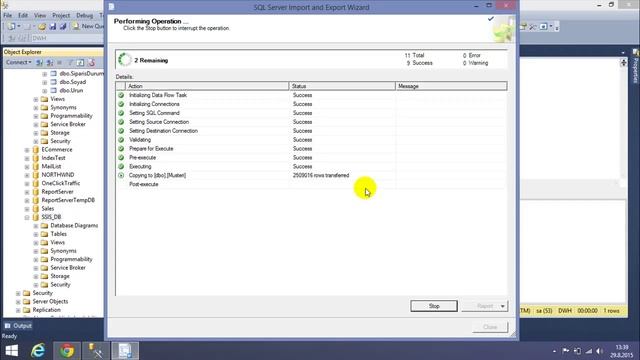Click the Open File folder icon in toolbar
This screenshot has height=360, width=640.
(x=42, y=27)
